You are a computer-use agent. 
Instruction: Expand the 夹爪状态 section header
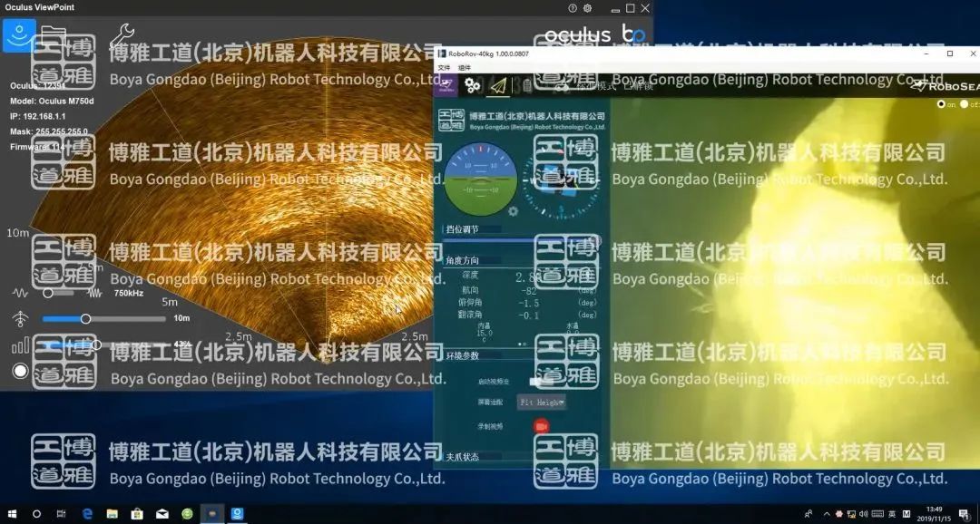click(x=463, y=457)
